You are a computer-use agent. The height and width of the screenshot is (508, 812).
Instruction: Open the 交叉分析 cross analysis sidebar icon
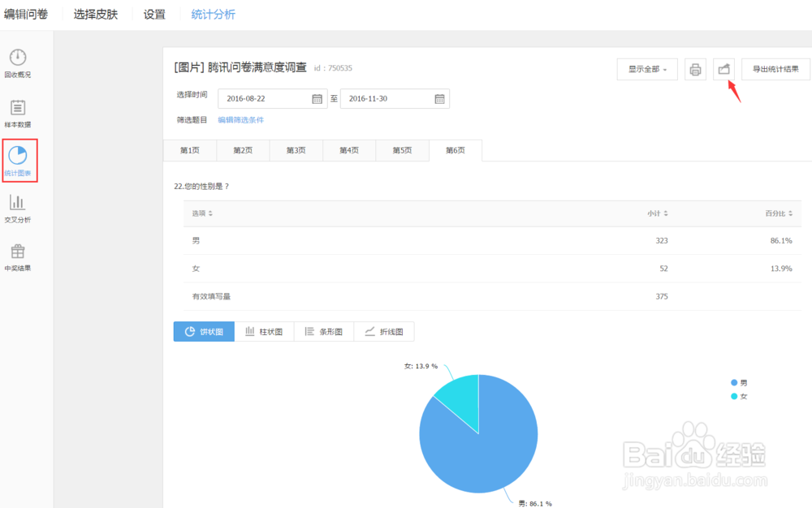click(x=18, y=209)
